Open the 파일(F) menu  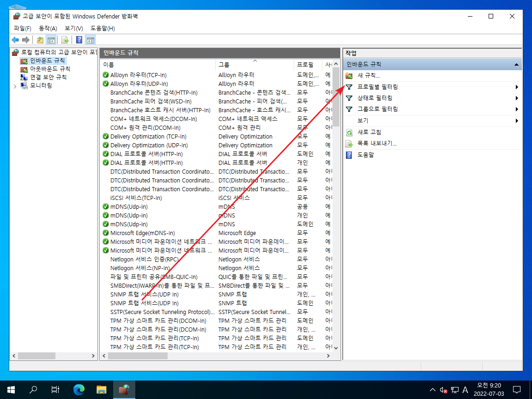pyautogui.click(x=22, y=29)
